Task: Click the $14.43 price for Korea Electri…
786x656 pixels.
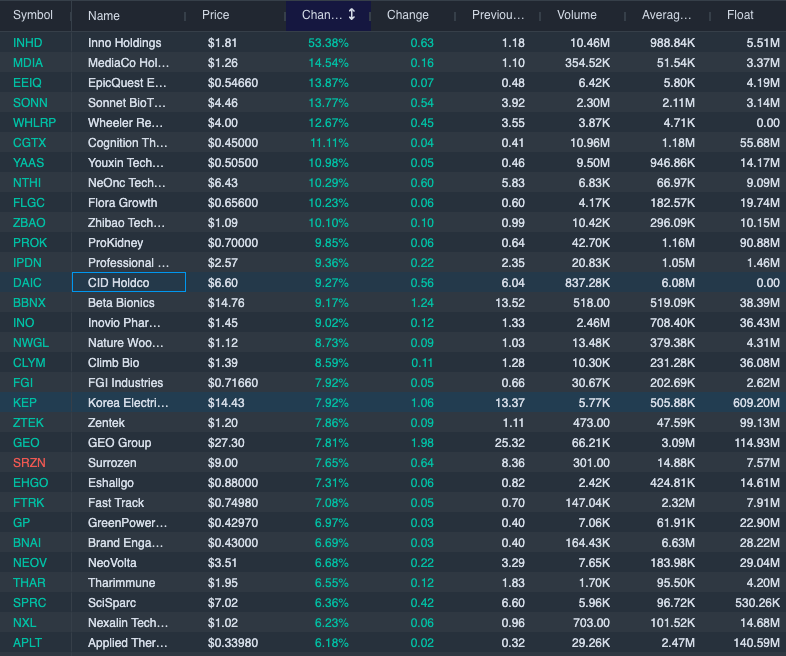Action: (x=226, y=403)
